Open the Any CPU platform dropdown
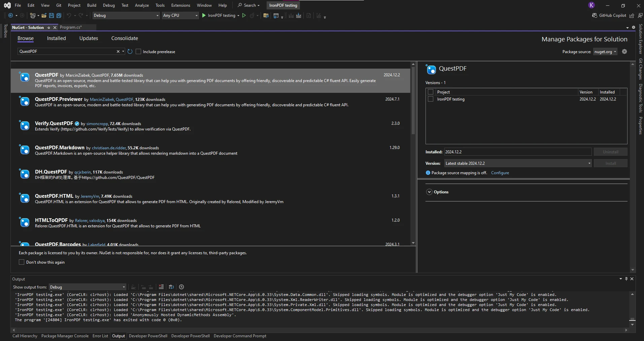Screen dimensions: 644x341 [180, 15]
